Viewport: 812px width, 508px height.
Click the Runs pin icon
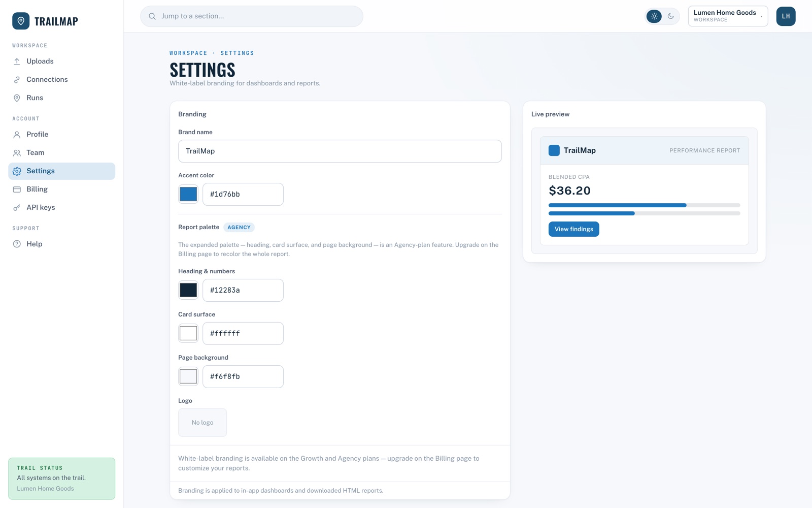[x=17, y=98]
